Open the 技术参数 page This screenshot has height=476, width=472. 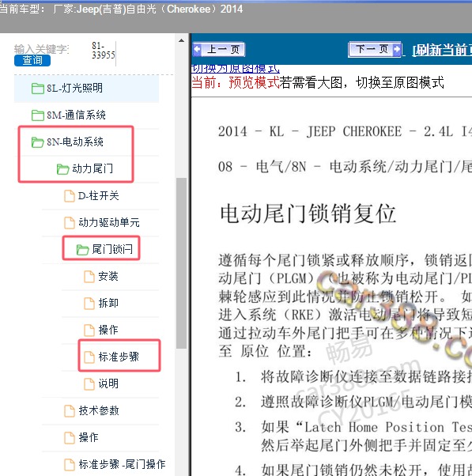click(99, 410)
